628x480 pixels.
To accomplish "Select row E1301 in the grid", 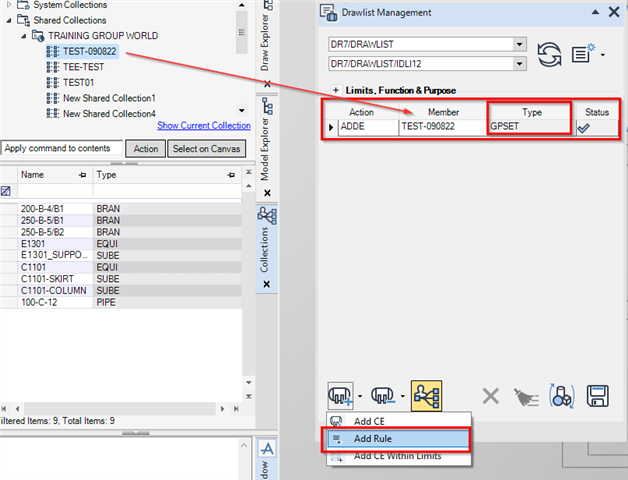I will tap(121, 244).
